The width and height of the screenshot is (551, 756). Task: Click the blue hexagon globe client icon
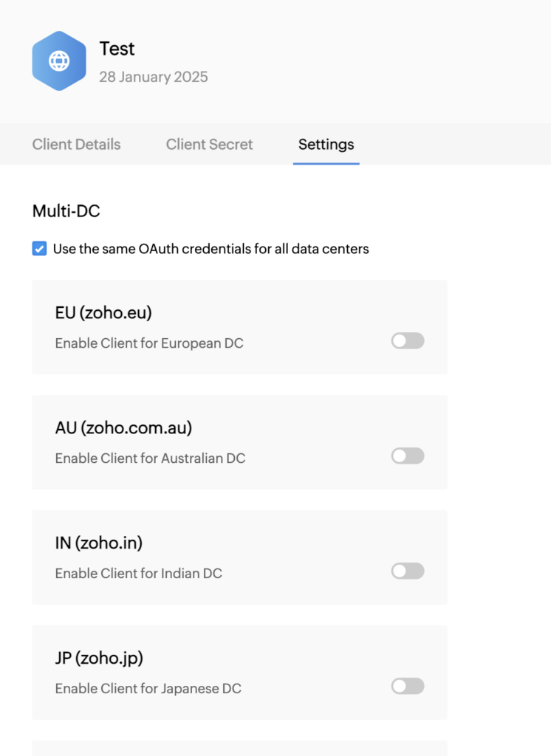[x=59, y=61]
